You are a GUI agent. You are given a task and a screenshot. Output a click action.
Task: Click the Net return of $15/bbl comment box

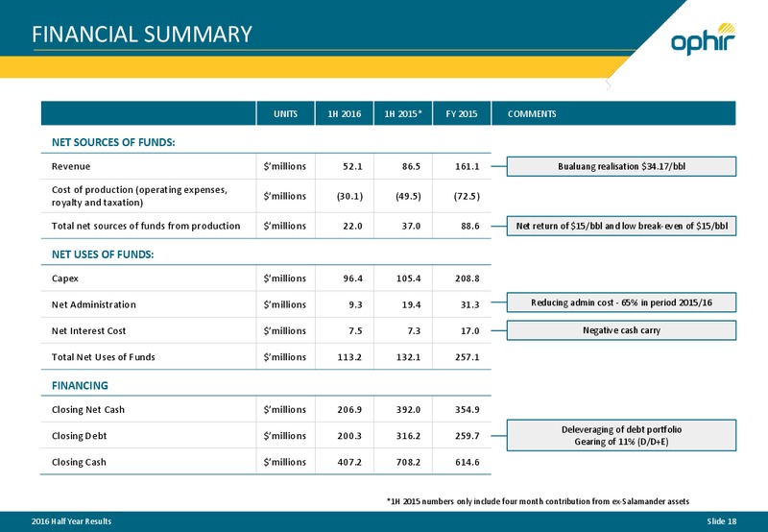click(x=621, y=226)
